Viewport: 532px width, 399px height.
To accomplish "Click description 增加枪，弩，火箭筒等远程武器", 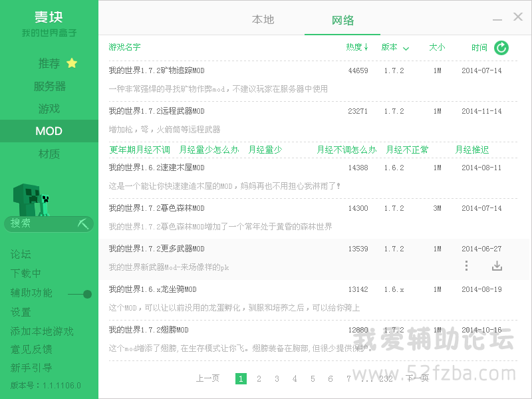I will [164, 130].
